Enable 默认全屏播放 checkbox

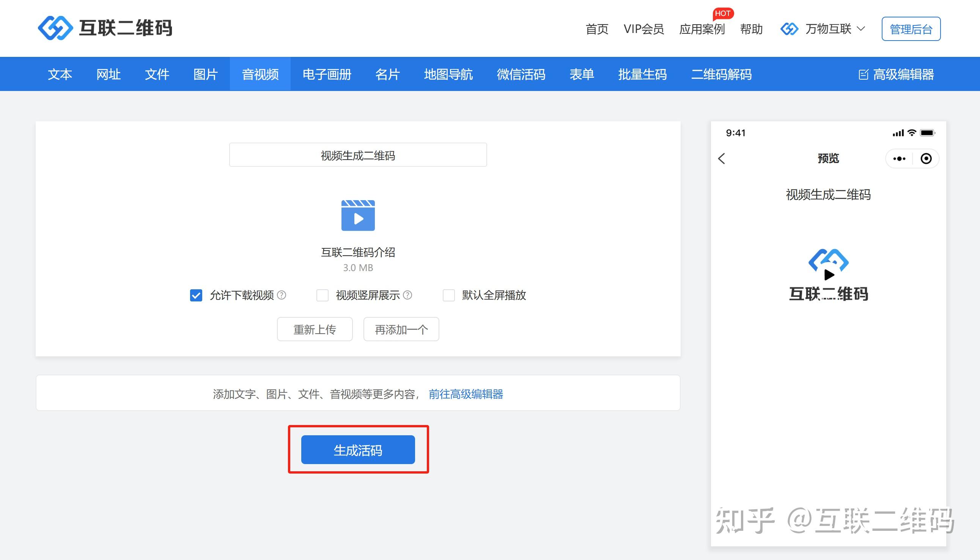point(448,295)
